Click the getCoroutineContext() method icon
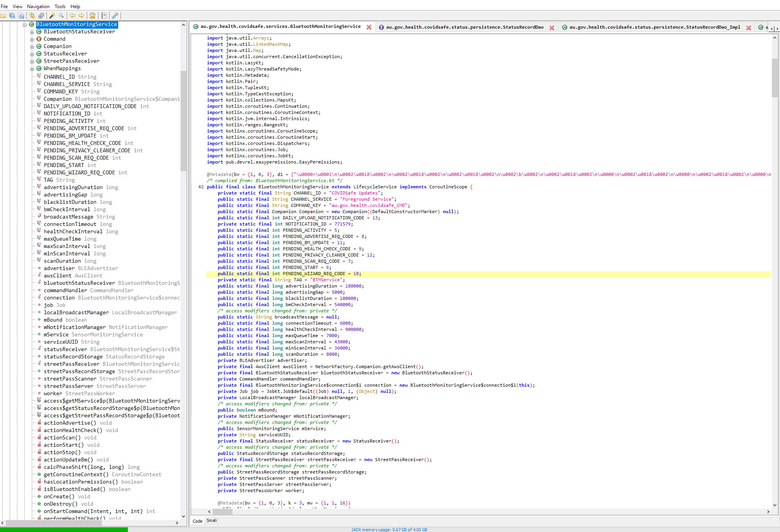This screenshot has height=532, width=780. (39, 474)
